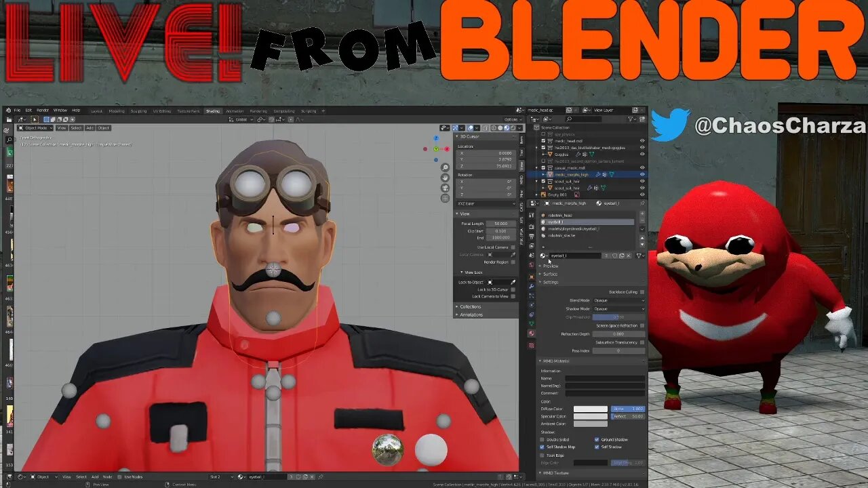
Task: Click the viewport Select menu button
Action: pyautogui.click(x=76, y=127)
